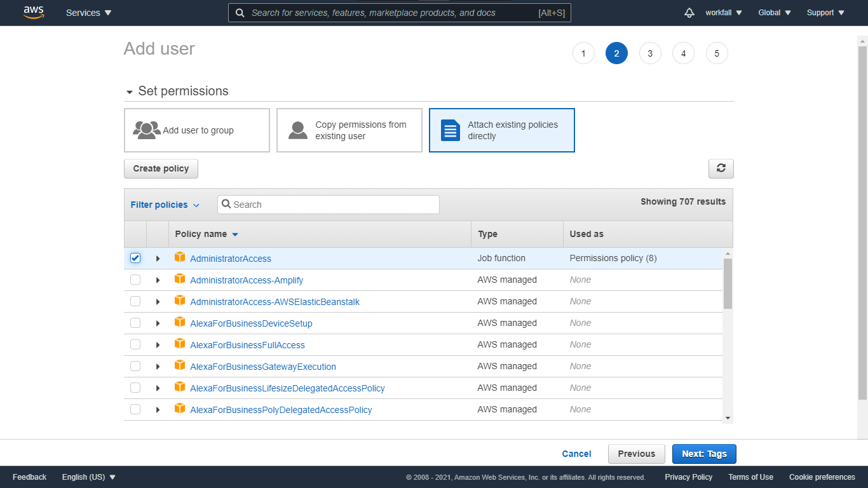Click the AlexaForBusinessPolyDelegatedAccessPolicy policy box icon

(180, 409)
